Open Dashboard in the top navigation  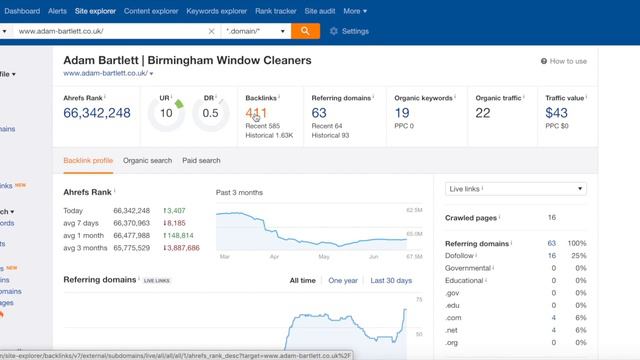[x=22, y=11]
